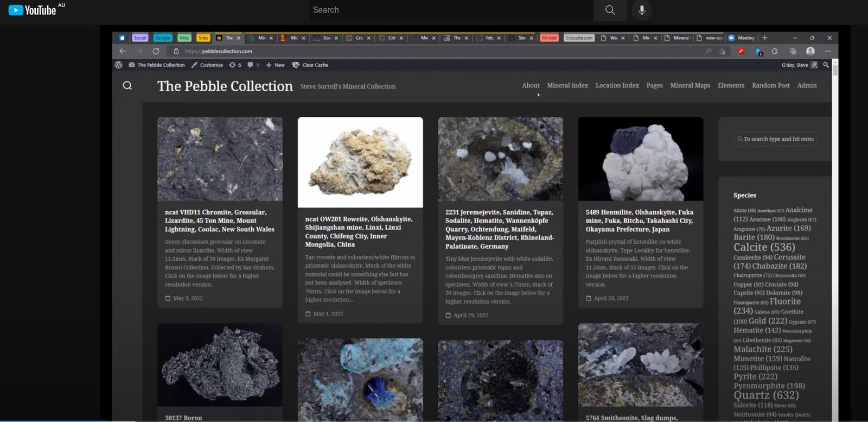This screenshot has width=868, height=422.
Task: Click the browser back arrow
Action: [x=123, y=51]
